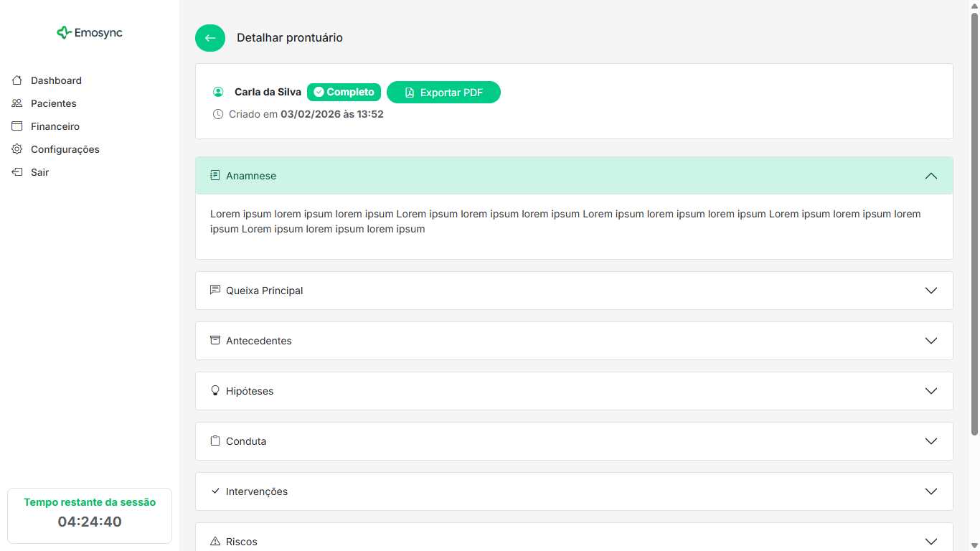Screen dimensions: 980x551
Task: Click the green back arrow button
Action: tap(210, 38)
